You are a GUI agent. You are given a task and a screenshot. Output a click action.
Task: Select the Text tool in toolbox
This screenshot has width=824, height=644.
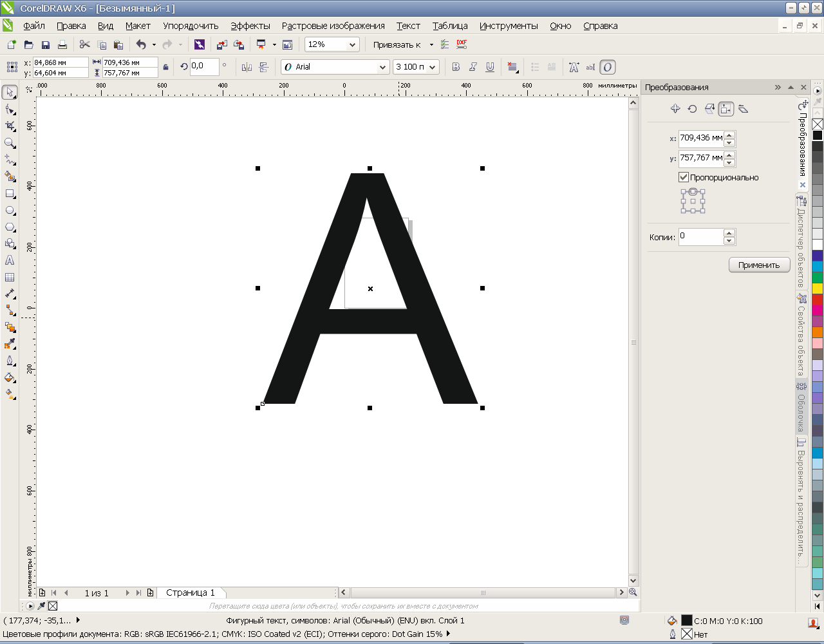pos(10,261)
